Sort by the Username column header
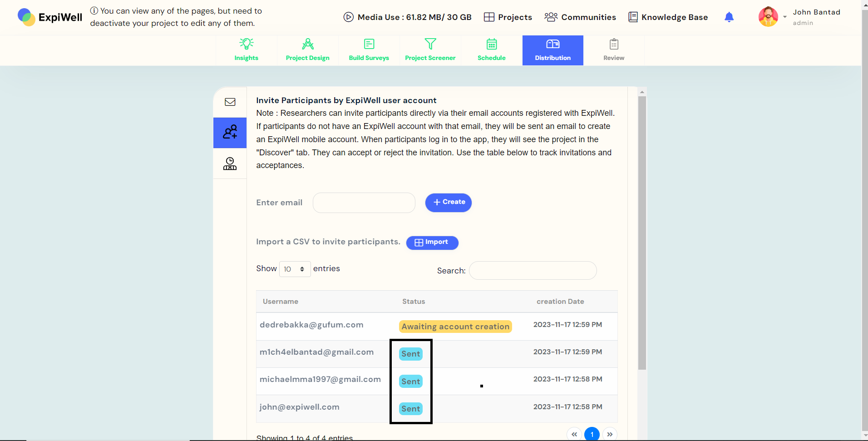The height and width of the screenshot is (441, 868). pyautogui.click(x=281, y=302)
